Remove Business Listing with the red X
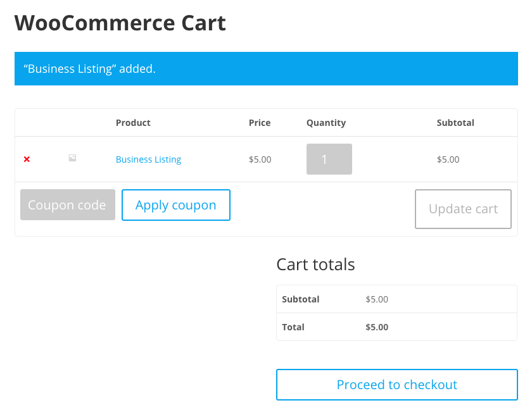The width and height of the screenshot is (532, 410). point(27,159)
